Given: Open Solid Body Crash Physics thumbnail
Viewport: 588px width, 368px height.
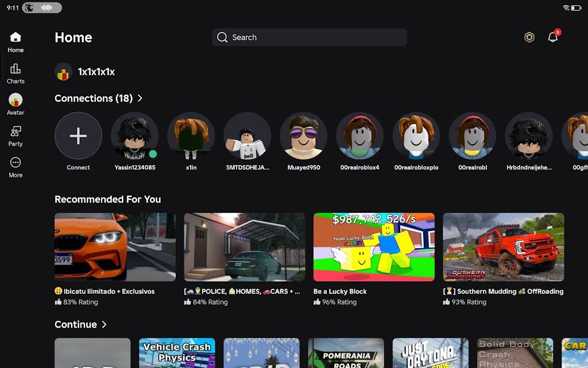Looking at the screenshot, I should [515, 353].
